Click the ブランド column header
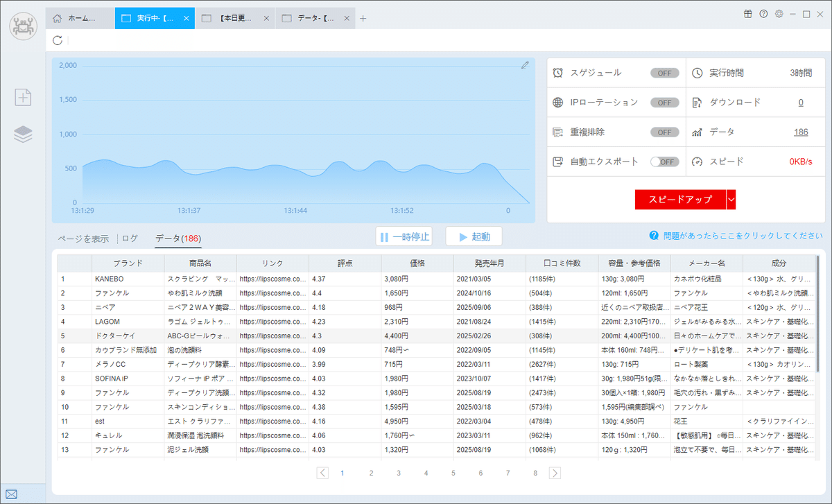 [x=128, y=263]
